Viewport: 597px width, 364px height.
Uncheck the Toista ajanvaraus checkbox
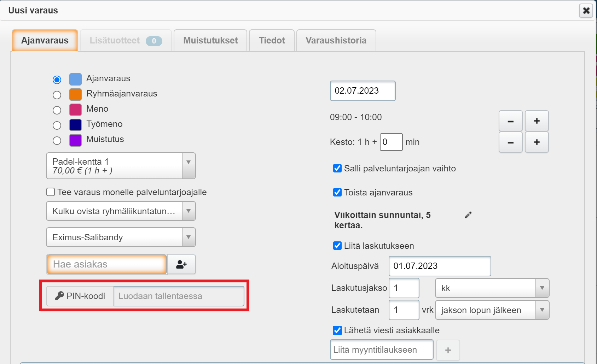[x=337, y=192]
